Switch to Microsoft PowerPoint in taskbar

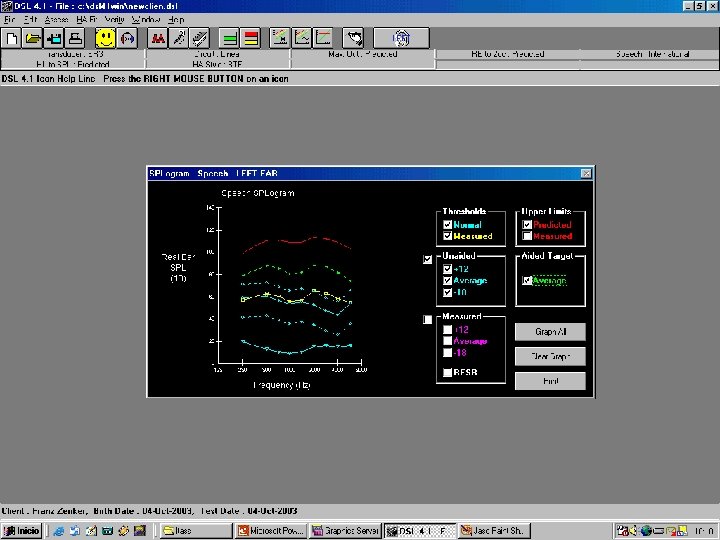[270, 530]
